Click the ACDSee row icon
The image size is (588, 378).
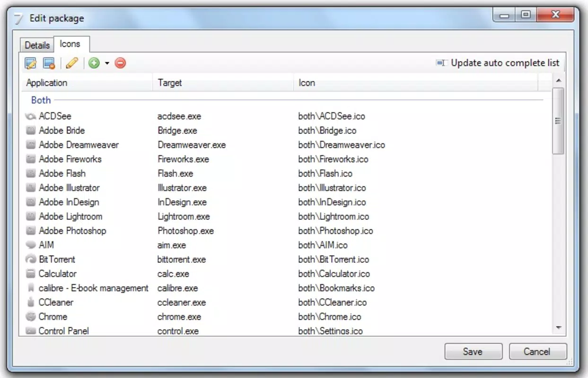(31, 116)
